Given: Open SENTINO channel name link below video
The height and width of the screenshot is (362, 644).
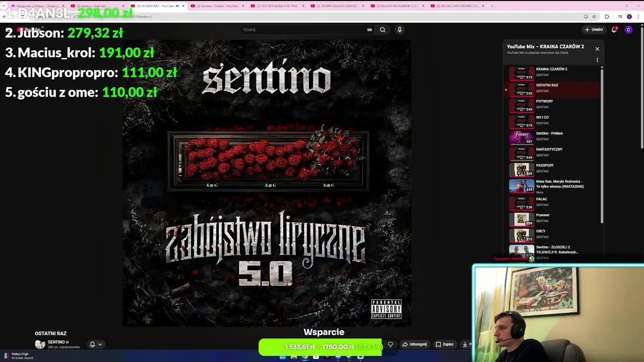Looking at the screenshot, I should point(56,342).
